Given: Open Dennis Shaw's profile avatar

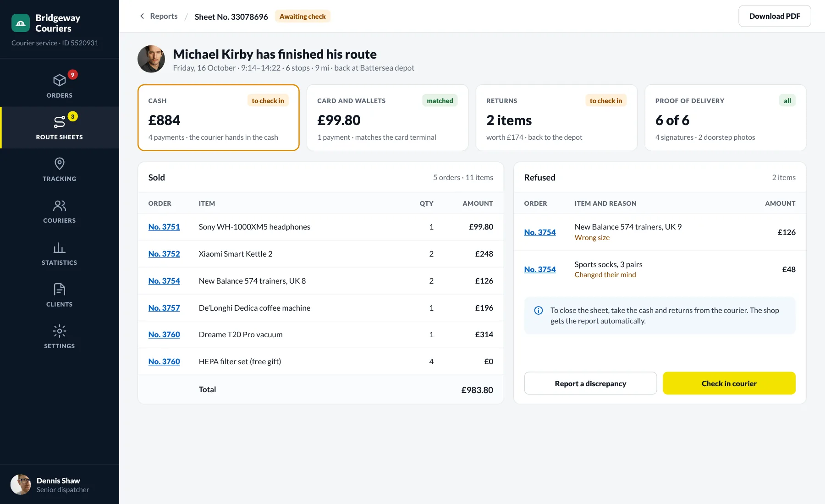Looking at the screenshot, I should tap(21, 485).
